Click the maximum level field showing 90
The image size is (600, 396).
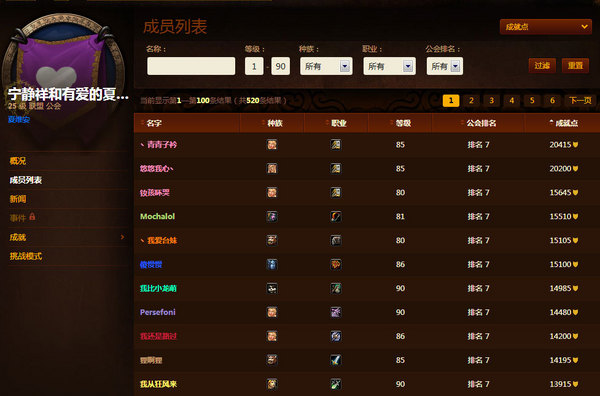pos(280,66)
